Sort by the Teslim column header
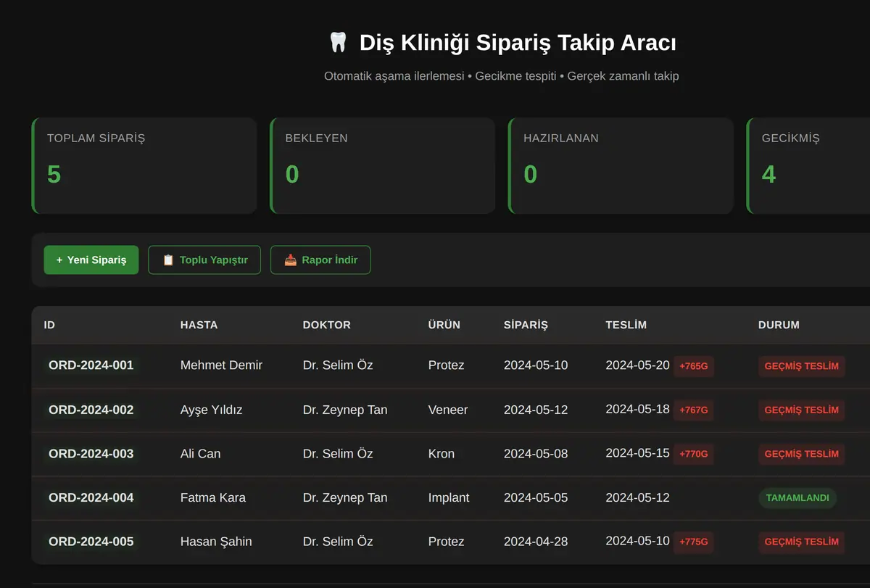The image size is (870, 588). [x=626, y=325]
